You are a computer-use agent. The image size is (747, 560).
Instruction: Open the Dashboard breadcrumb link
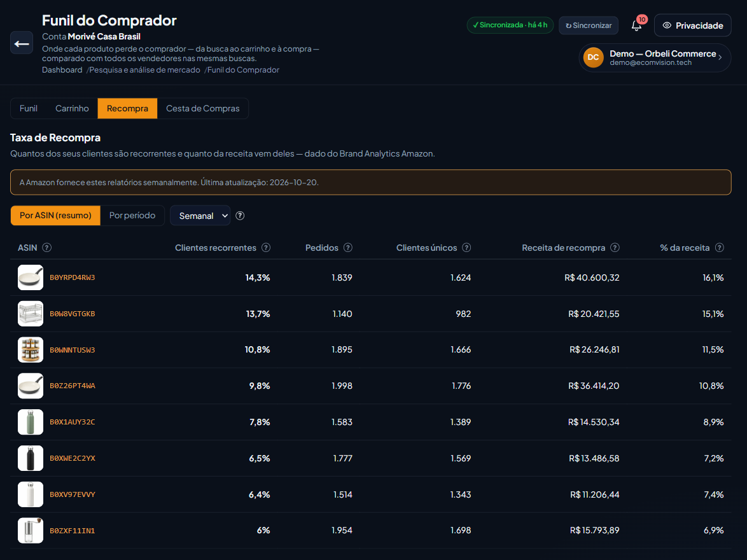tap(62, 69)
